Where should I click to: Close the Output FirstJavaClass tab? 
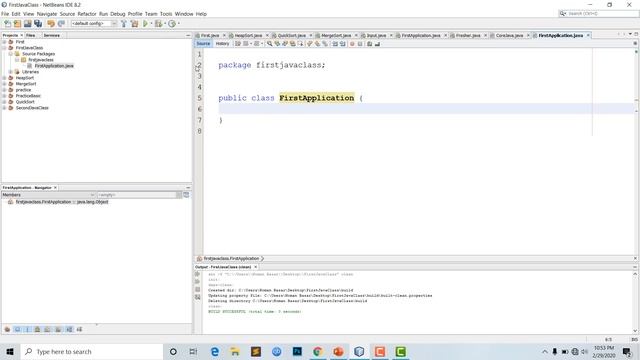256,267
